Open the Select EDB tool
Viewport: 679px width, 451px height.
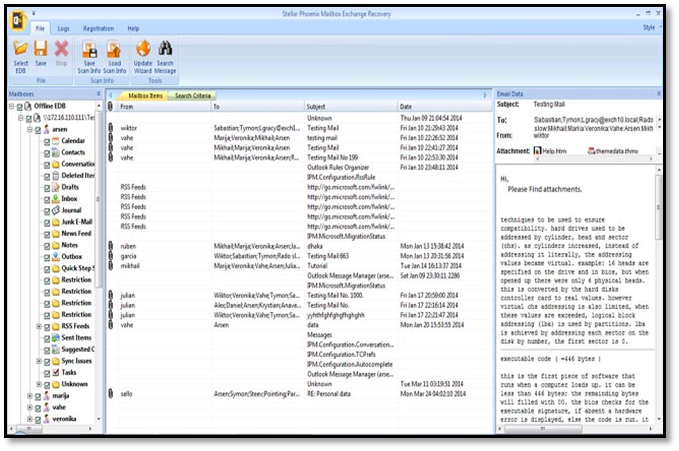[20, 57]
